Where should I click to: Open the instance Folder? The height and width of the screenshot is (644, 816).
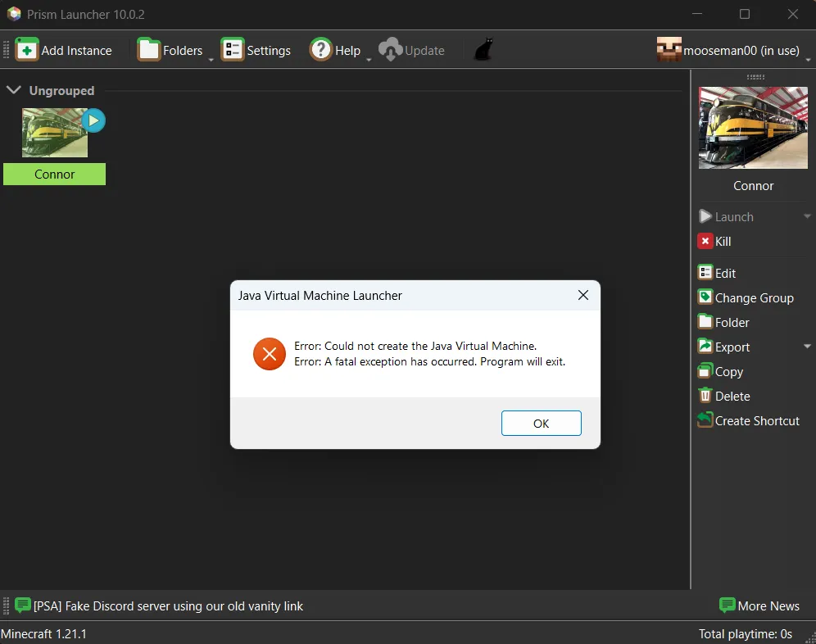click(704, 322)
